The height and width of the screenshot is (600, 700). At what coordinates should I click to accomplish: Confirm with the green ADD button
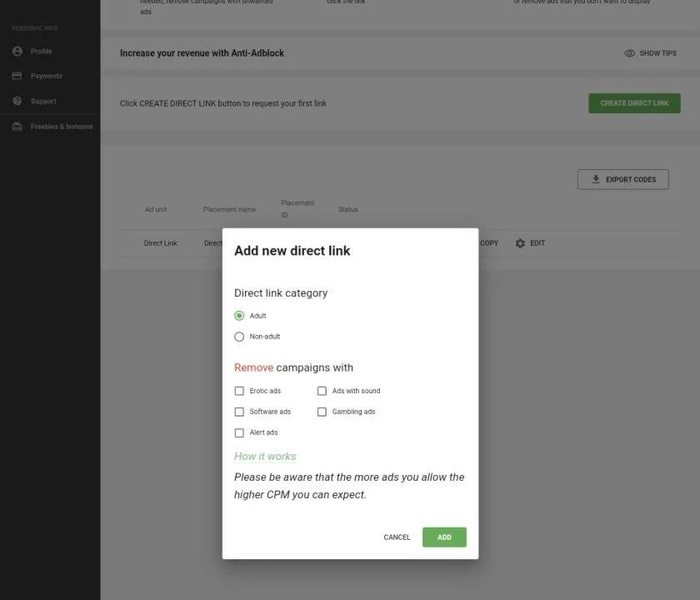[x=444, y=537]
